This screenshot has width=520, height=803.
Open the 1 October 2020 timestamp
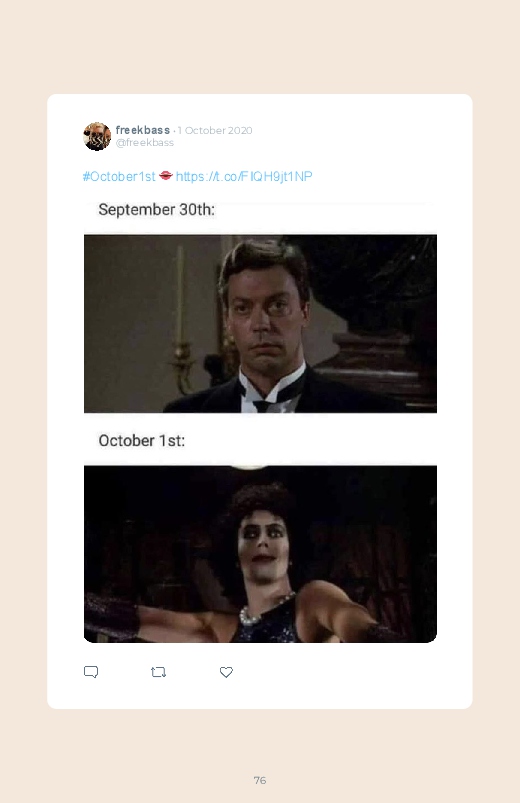click(215, 131)
